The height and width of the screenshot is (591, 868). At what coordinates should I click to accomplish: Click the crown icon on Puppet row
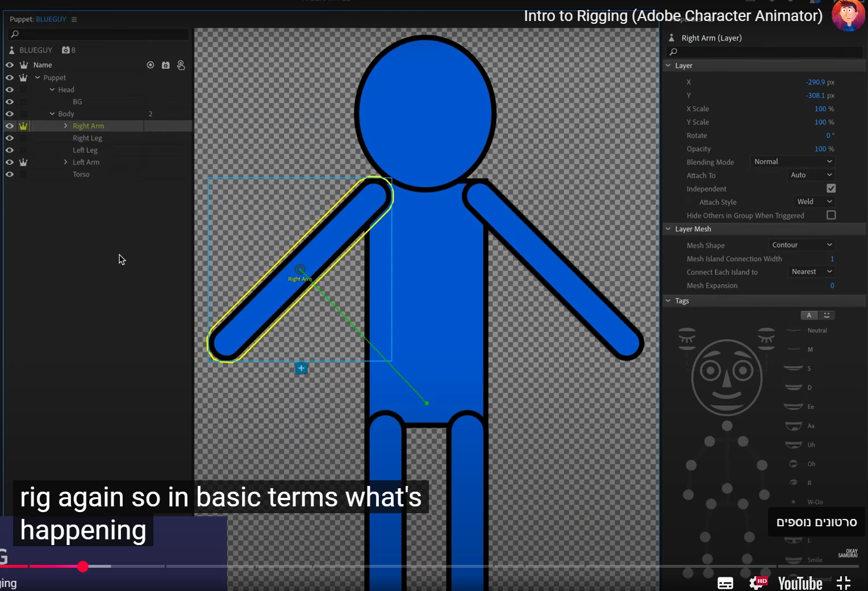(23, 78)
